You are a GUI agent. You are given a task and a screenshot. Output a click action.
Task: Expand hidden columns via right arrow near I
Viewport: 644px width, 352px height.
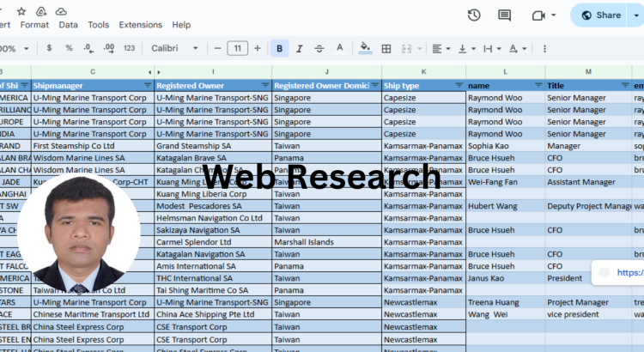point(159,72)
